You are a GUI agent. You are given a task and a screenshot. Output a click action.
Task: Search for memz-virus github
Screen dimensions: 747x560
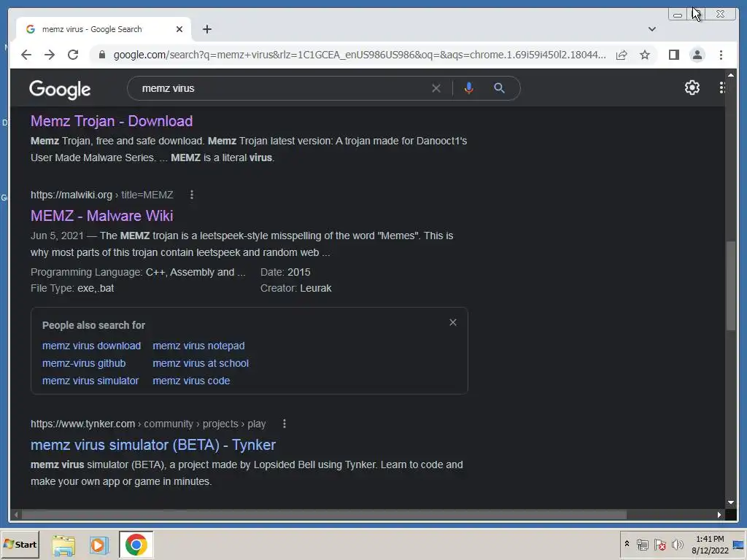click(x=84, y=363)
